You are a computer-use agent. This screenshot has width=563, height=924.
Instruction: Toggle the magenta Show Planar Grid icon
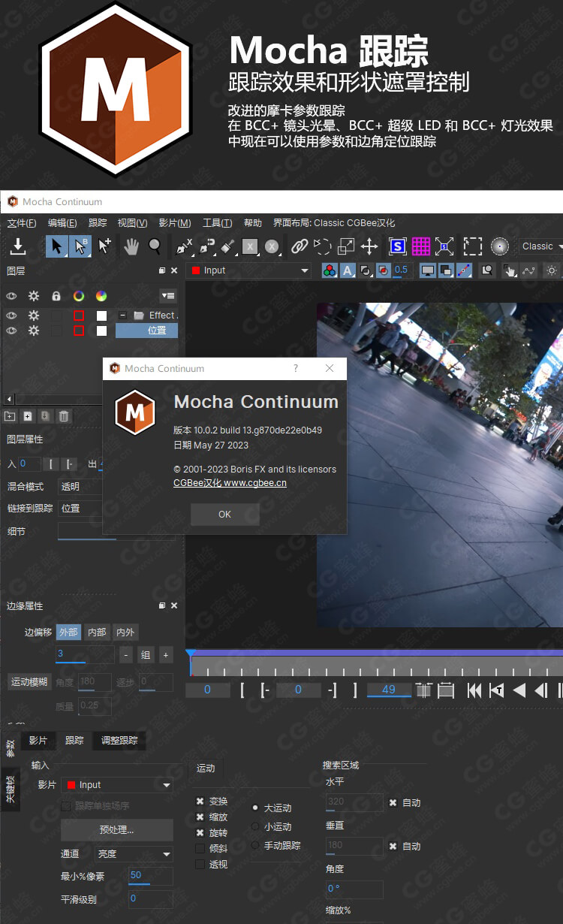[420, 246]
